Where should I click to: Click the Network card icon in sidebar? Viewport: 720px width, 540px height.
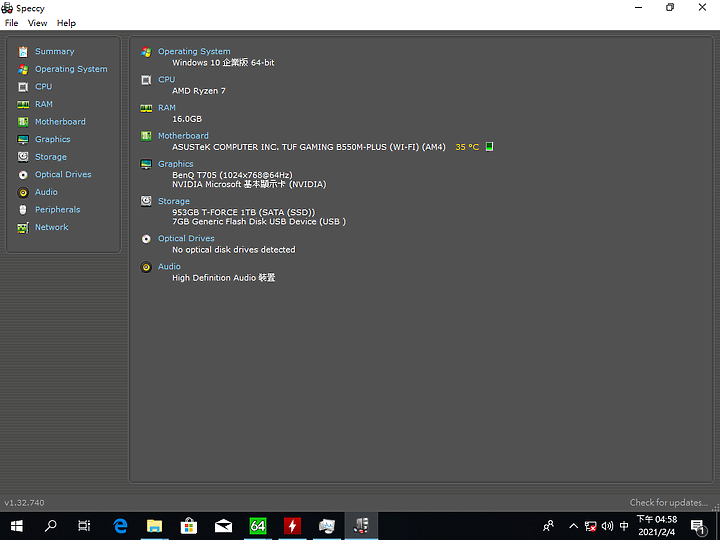tap(23, 228)
